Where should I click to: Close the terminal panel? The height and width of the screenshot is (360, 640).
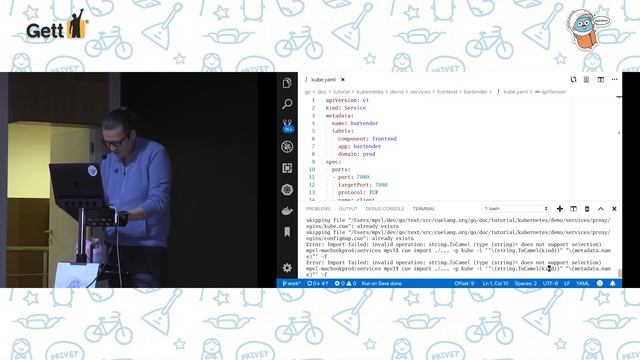(614, 209)
